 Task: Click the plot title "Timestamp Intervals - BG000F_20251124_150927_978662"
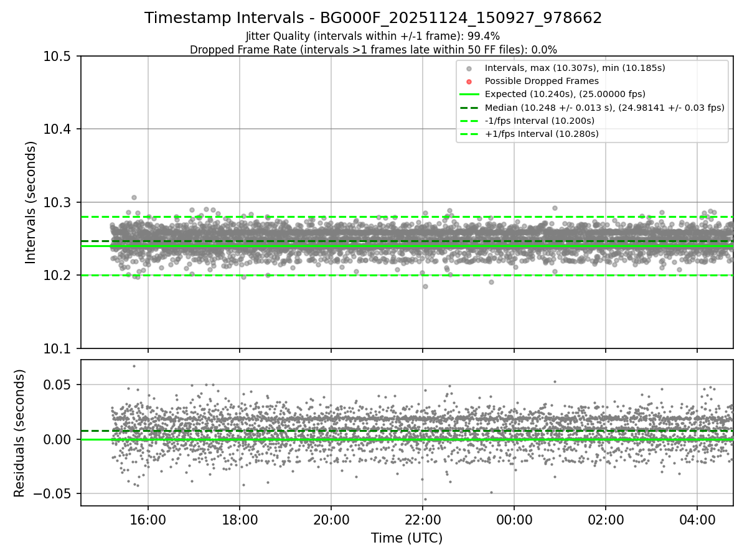(x=374, y=18)
